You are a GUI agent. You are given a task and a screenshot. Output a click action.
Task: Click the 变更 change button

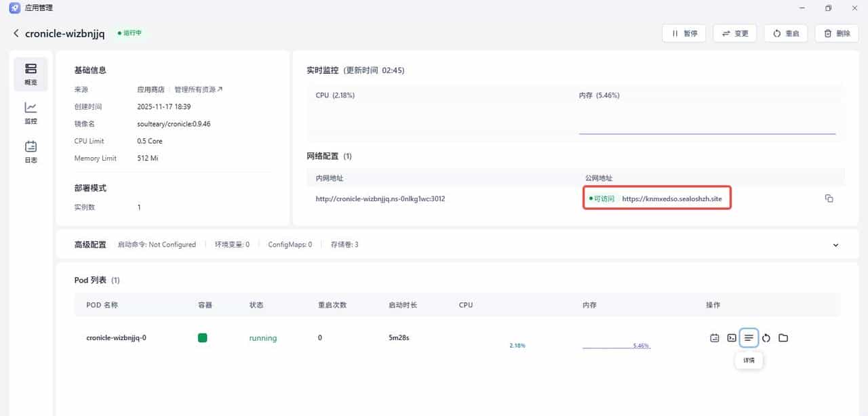(x=734, y=33)
